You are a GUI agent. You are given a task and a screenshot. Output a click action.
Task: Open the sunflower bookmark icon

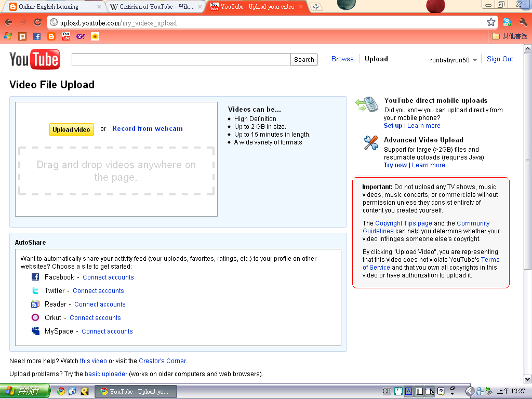click(x=95, y=36)
